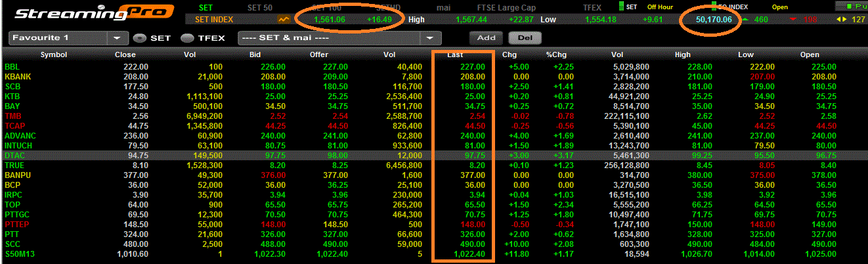Click the Offer column header
This screenshot has width=868, height=264.
coord(319,55)
